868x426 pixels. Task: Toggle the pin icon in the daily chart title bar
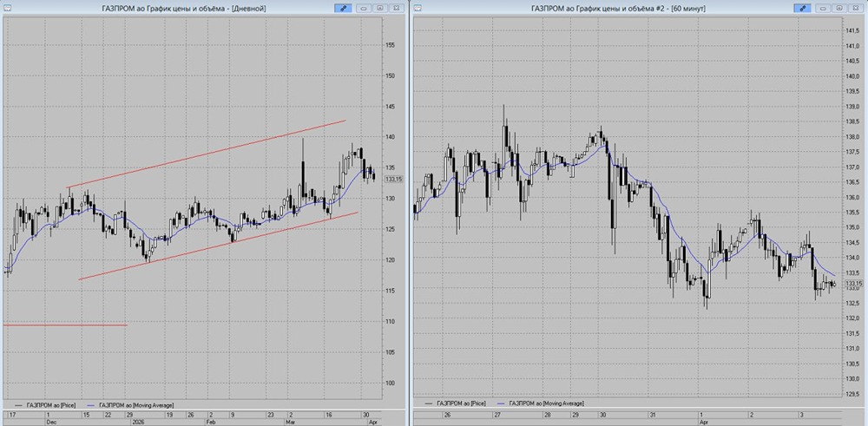(x=343, y=9)
